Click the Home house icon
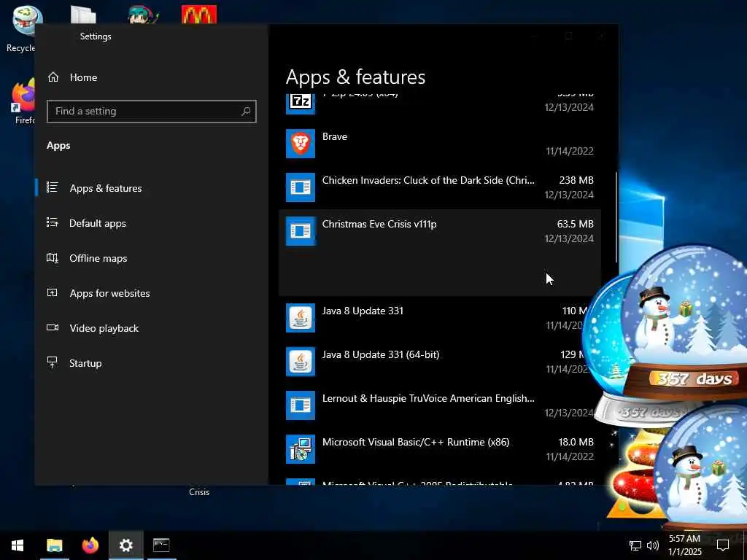747x560 pixels. click(53, 77)
